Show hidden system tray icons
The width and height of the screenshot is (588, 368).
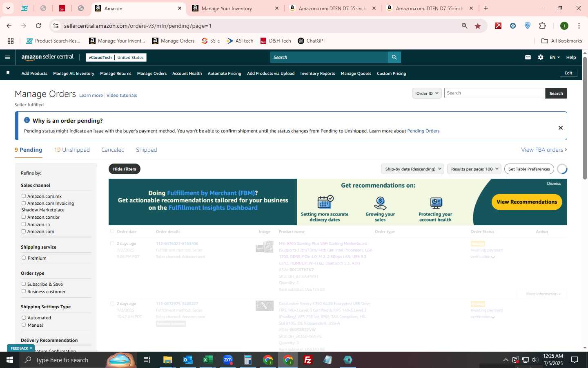(x=506, y=360)
